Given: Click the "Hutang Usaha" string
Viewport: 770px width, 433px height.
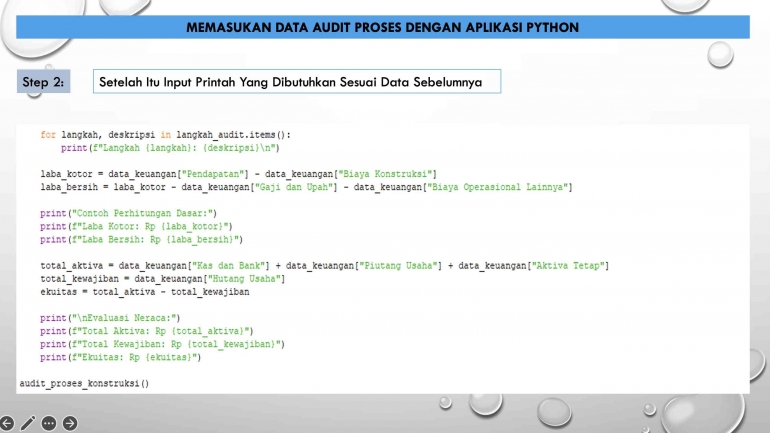Looking at the screenshot, I should [x=244, y=279].
